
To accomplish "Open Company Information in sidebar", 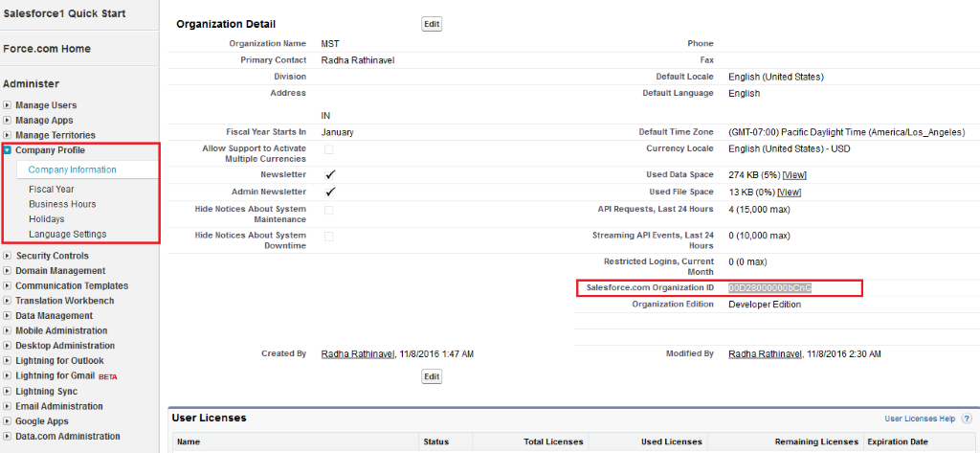I will tap(72, 170).
